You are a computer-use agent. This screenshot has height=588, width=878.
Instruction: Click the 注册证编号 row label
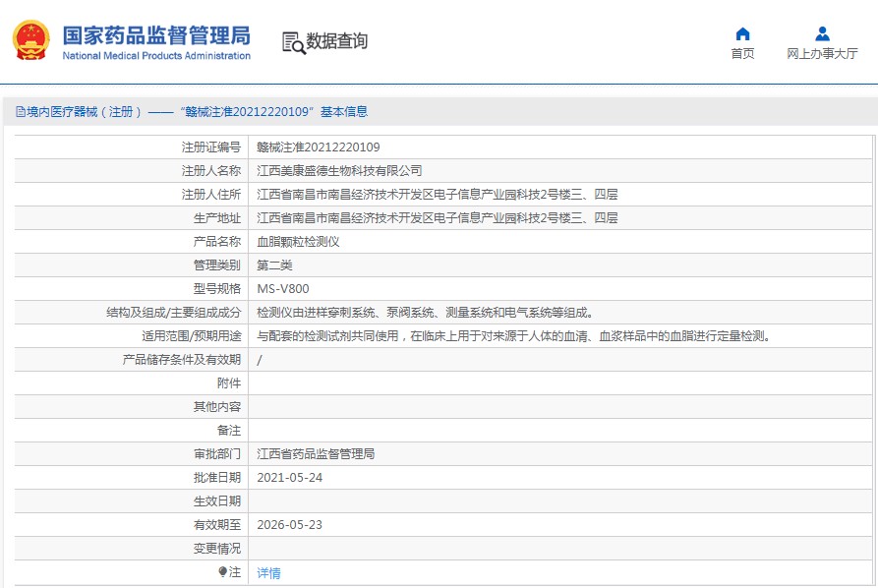tap(211, 147)
